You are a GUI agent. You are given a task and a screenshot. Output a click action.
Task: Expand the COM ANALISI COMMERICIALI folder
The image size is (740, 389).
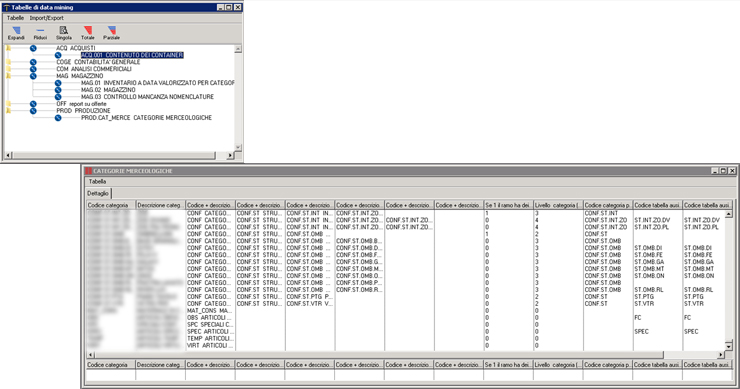click(x=8, y=69)
